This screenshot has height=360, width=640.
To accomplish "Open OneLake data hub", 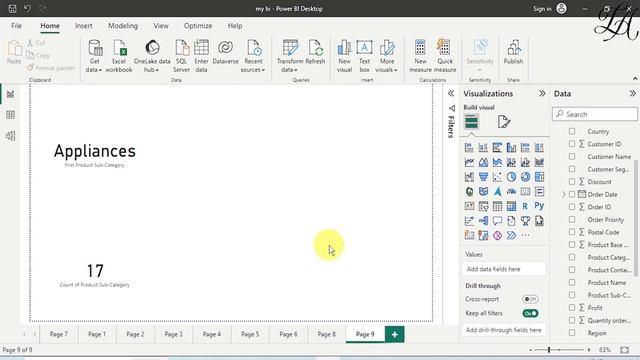I will pos(152,56).
